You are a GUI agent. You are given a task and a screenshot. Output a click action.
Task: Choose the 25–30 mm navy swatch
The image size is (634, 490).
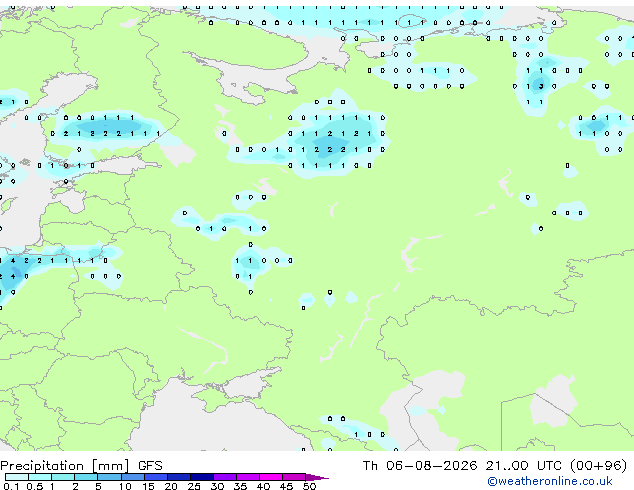(x=202, y=477)
